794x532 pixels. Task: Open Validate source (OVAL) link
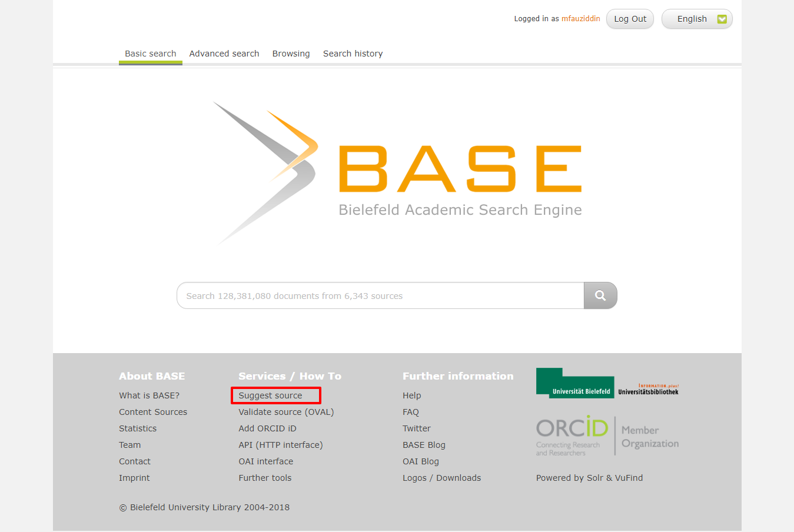[x=286, y=412]
